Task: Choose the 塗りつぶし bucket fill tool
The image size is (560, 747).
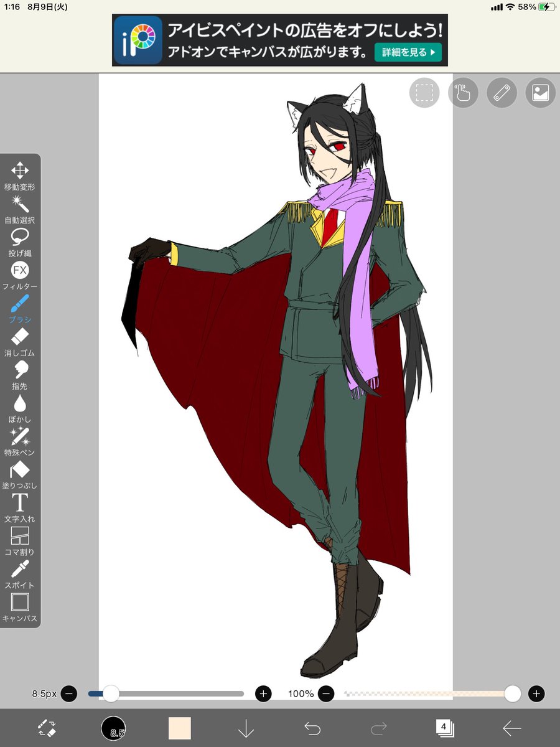Action: (x=20, y=475)
